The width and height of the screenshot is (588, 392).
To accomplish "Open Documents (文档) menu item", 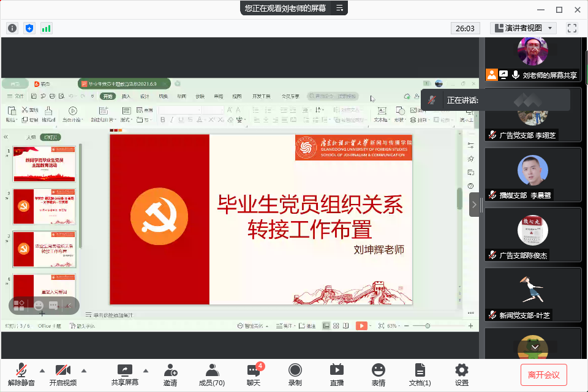I will pyautogui.click(x=420, y=374).
